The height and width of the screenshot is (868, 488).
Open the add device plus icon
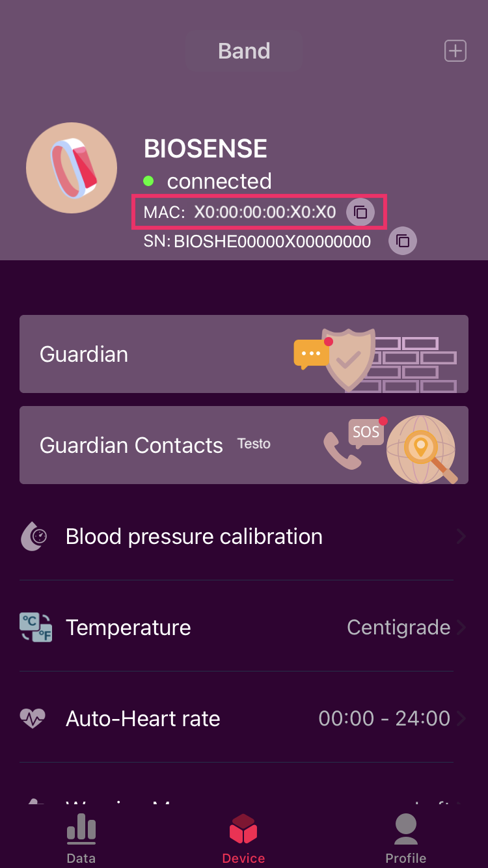[455, 50]
